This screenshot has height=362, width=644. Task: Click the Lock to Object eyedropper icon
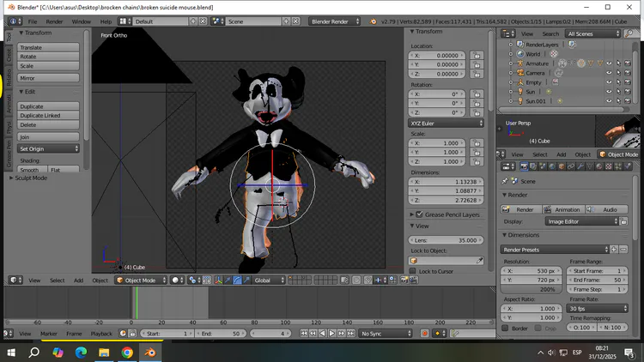[x=479, y=261]
